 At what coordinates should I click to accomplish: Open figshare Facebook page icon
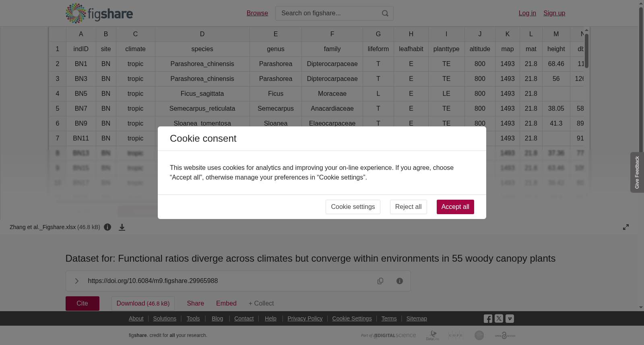point(488,319)
